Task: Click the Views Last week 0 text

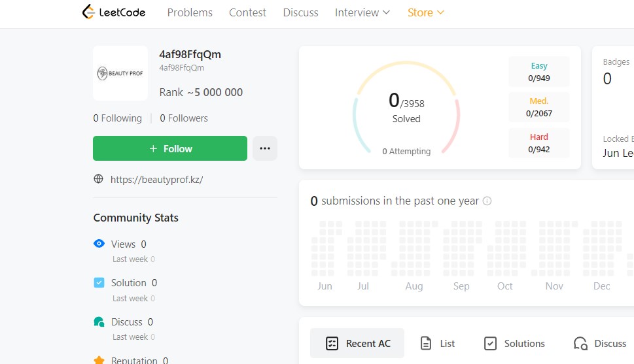Action: pyautogui.click(x=133, y=259)
